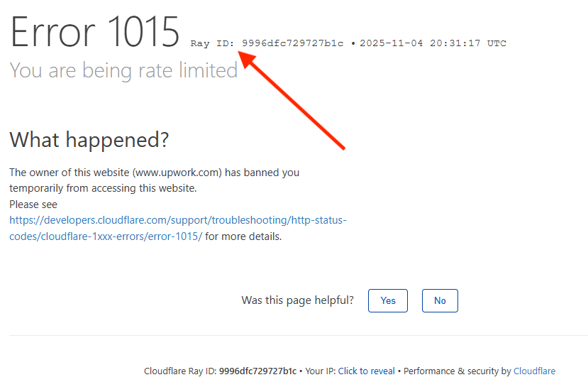Open the Cloudflare error-1015 troubleshooting link

(x=177, y=220)
